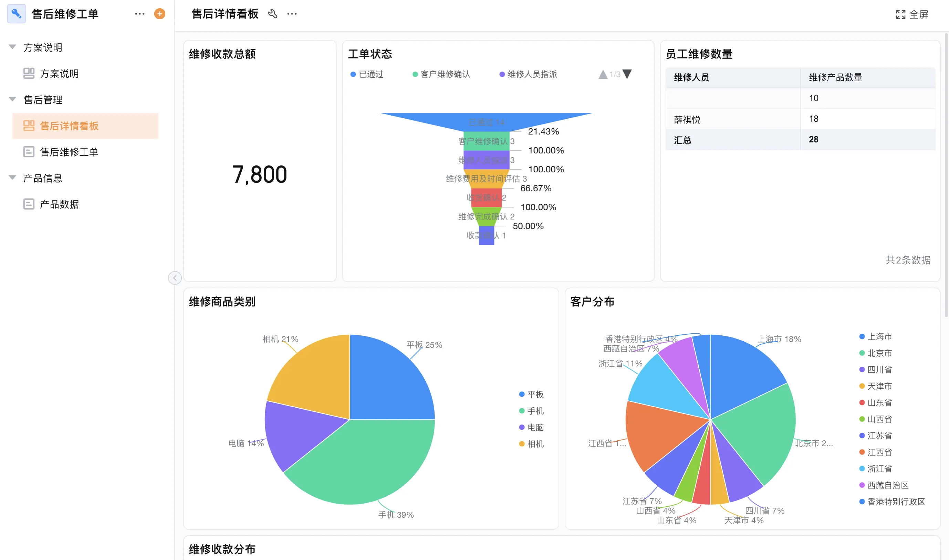Collapse the 产品信息 group

[x=12, y=178]
